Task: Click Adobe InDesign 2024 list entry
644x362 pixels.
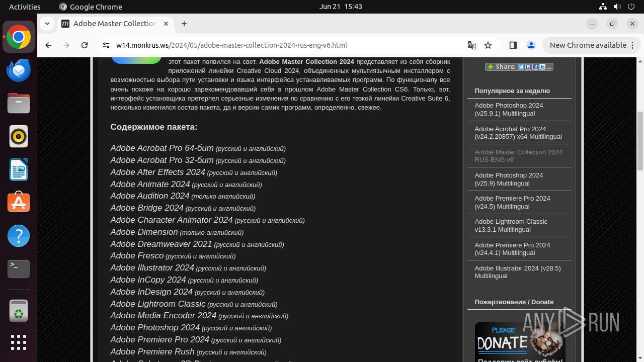Action: (x=187, y=292)
